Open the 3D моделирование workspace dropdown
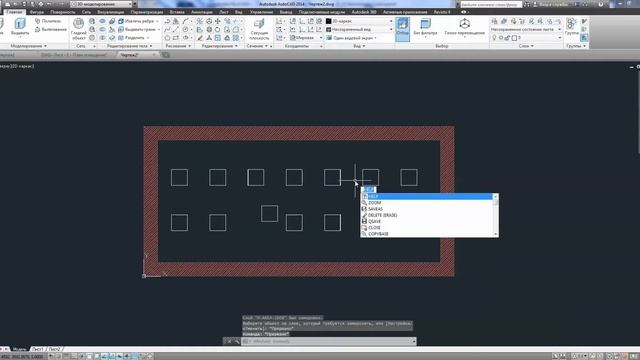The width and height of the screenshot is (640, 360). pyautogui.click(x=102, y=4)
